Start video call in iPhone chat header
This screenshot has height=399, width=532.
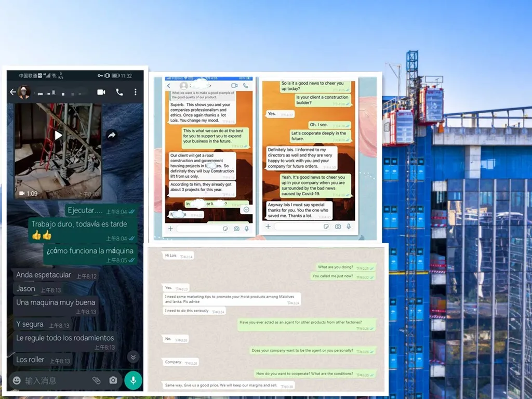point(234,86)
